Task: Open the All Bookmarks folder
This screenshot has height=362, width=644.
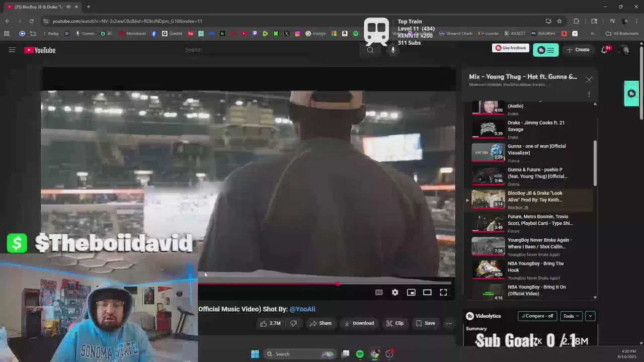Action: pos(622,34)
